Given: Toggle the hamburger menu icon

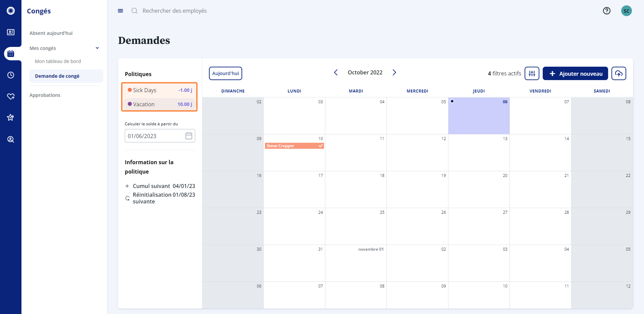Looking at the screenshot, I should coord(120,11).
